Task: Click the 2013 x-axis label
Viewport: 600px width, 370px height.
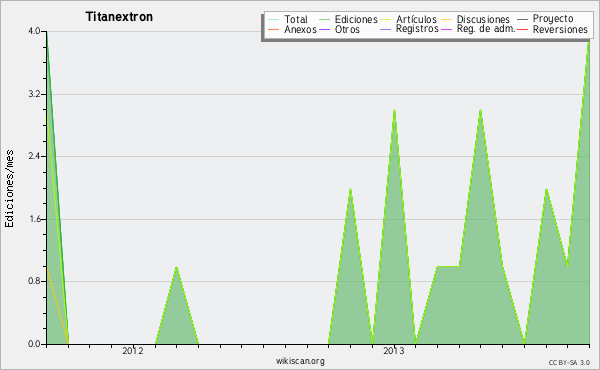Action: tap(394, 351)
